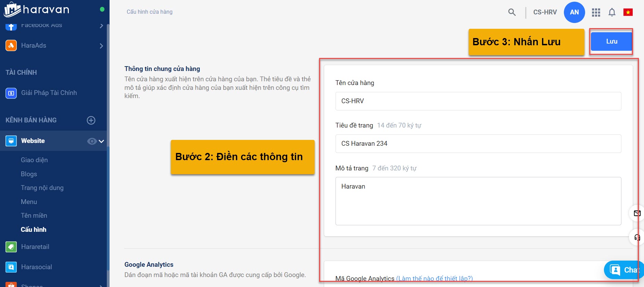The width and height of the screenshot is (644, 287).
Task: Open the Blogs menu item
Action: click(29, 174)
